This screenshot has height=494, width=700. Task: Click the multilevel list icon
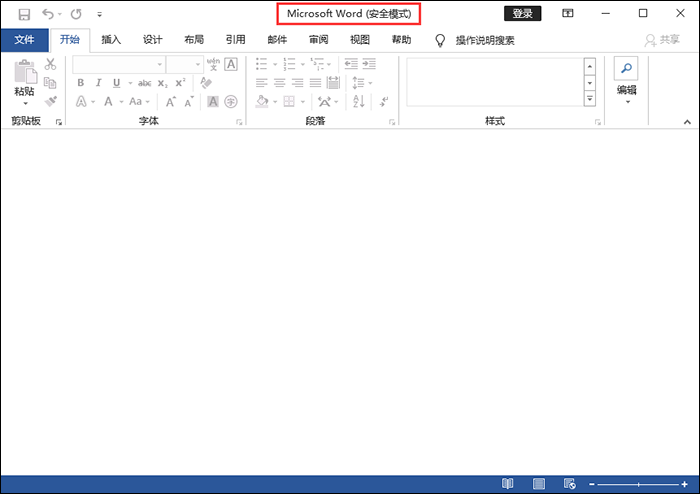[317, 64]
